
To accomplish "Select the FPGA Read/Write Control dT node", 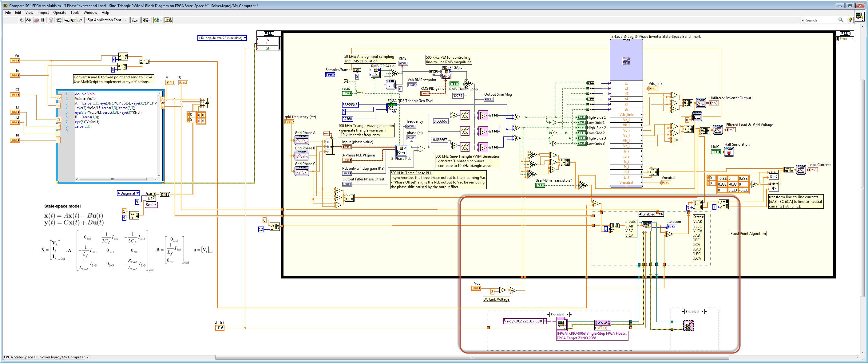I will tap(602, 325).
